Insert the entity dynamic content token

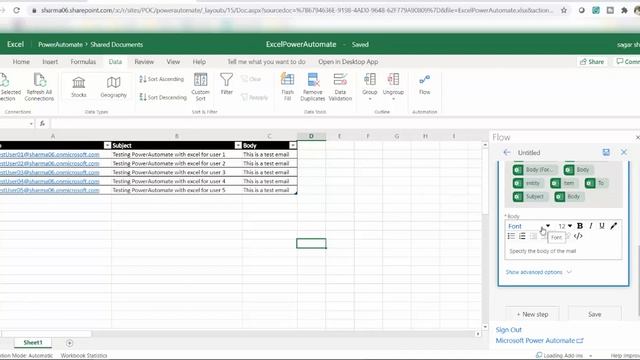click(x=528, y=183)
